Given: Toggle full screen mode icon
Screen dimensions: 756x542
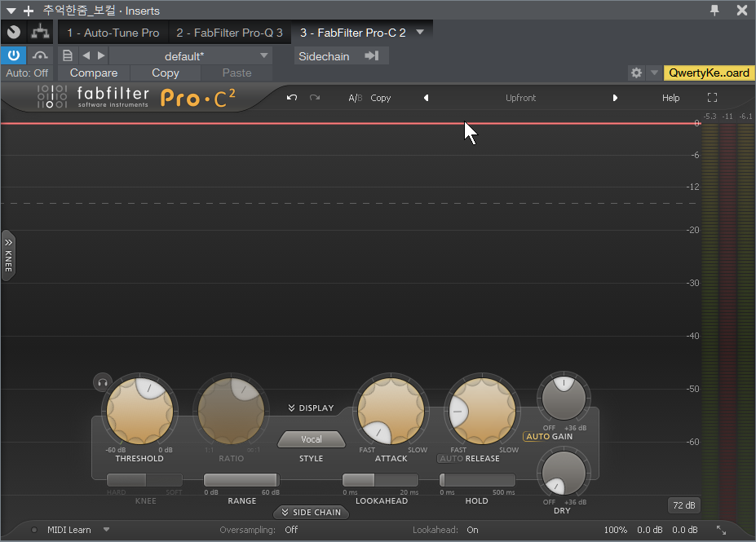Looking at the screenshot, I should coord(712,98).
